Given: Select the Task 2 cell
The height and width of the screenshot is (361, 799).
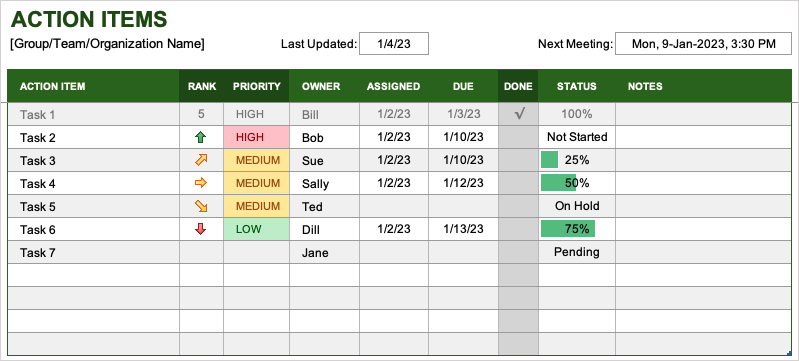Looking at the screenshot, I should click(93, 137).
